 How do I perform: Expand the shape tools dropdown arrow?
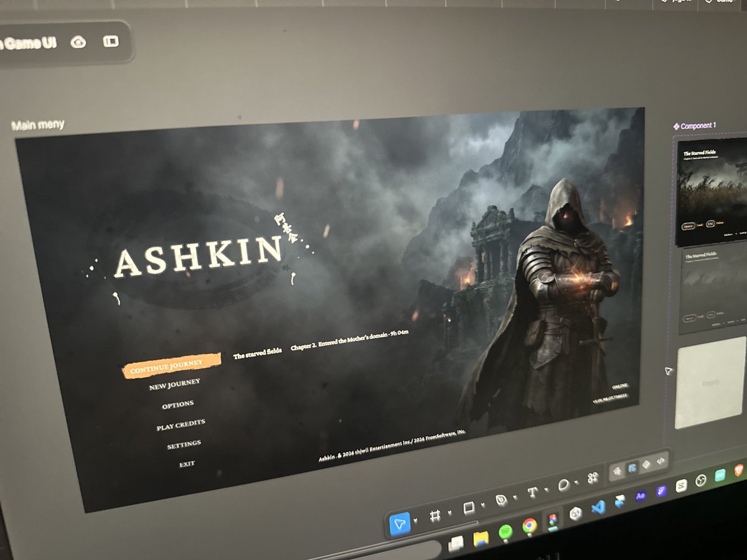tap(483, 505)
